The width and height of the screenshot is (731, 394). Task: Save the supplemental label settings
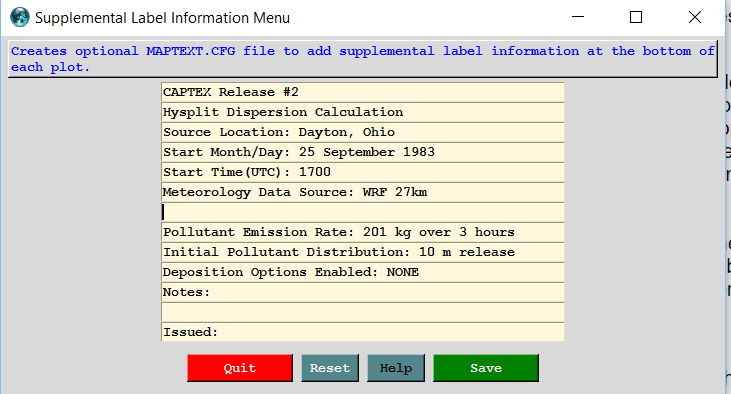(x=486, y=368)
